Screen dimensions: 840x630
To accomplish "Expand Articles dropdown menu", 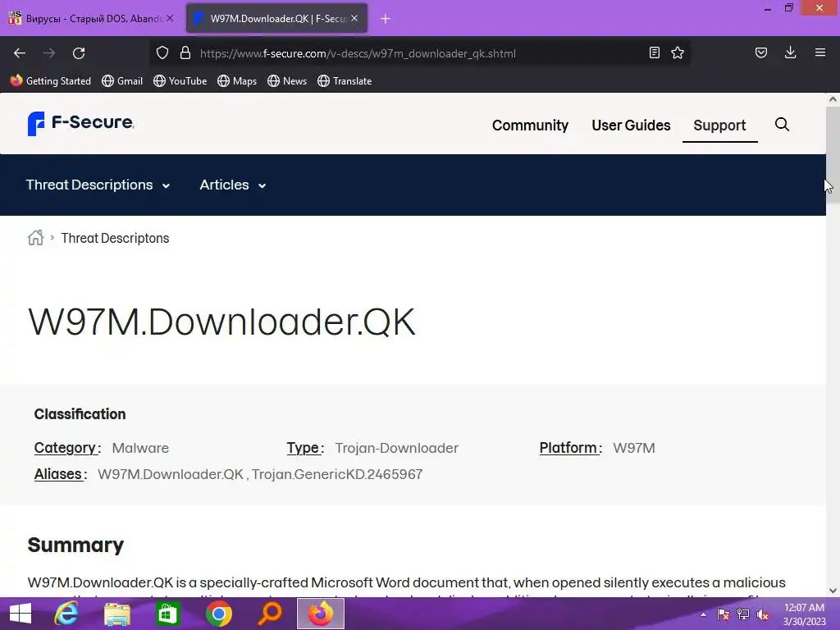I will click(x=233, y=185).
